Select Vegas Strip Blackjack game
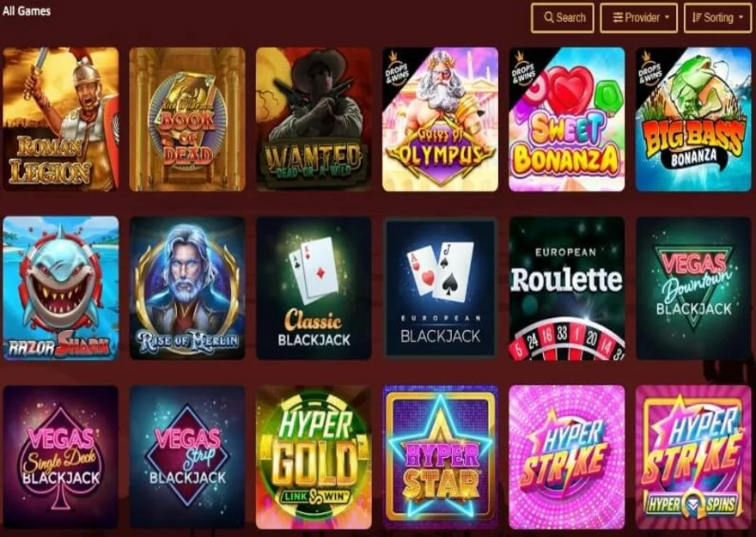 coord(187,457)
